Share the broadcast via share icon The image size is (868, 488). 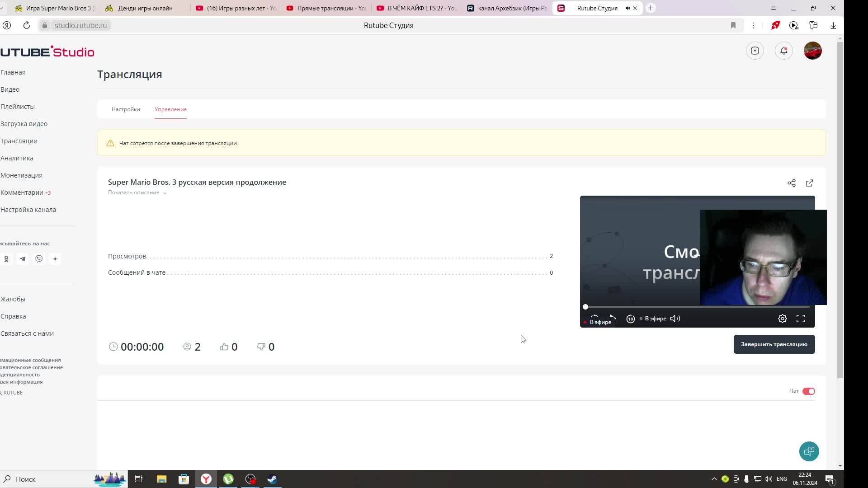tap(792, 183)
